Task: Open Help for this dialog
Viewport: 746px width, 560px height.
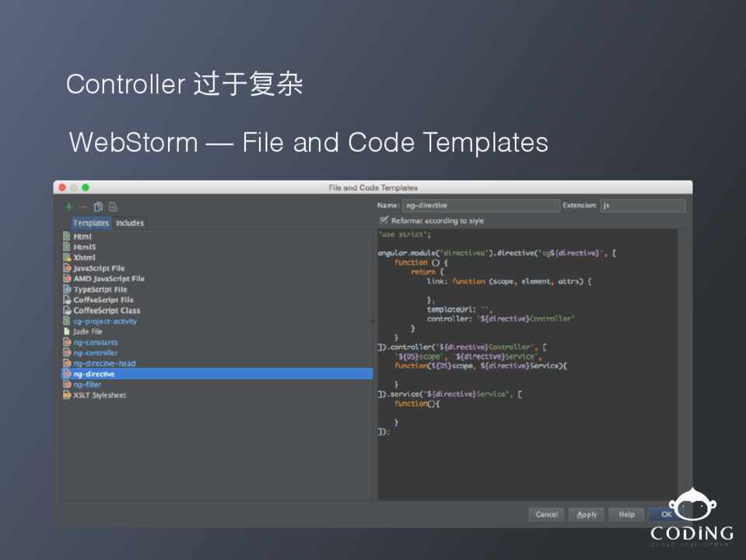Action: 626,514
